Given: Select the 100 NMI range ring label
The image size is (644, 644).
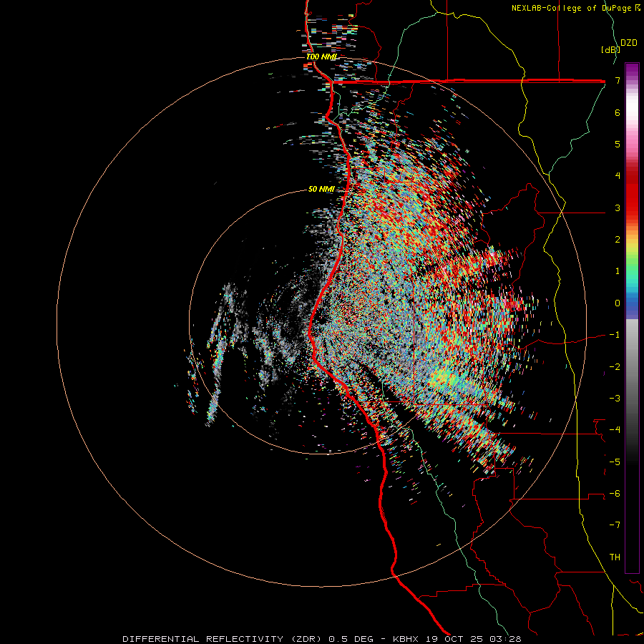Looking at the screenshot, I should (x=321, y=57).
